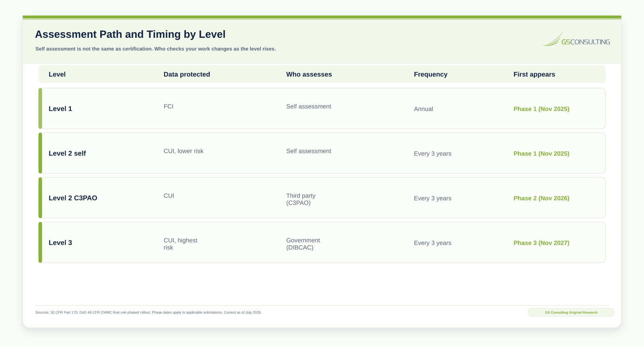Click Self assessment in Level 1 row
644x347 pixels.
coord(309,107)
